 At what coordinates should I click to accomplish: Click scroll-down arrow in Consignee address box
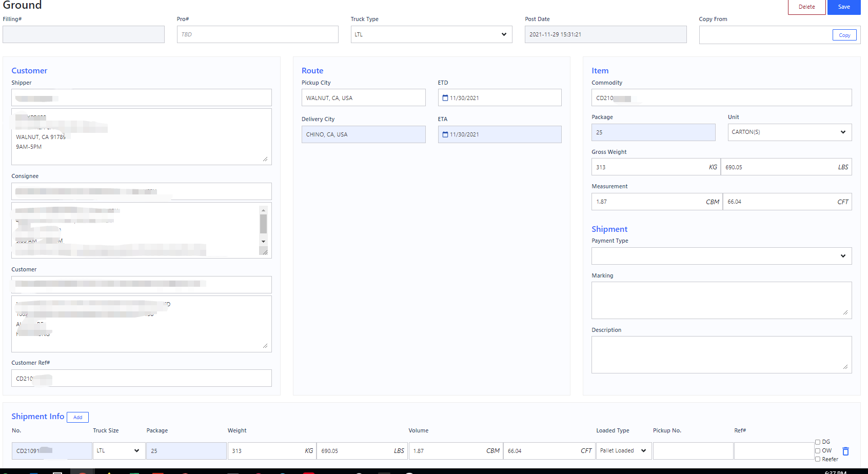263,241
